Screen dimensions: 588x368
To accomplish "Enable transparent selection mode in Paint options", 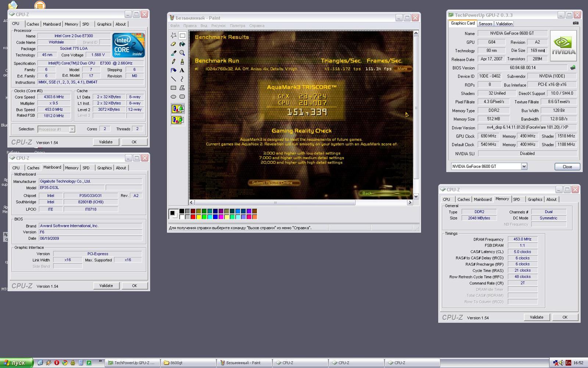I will point(178,120).
